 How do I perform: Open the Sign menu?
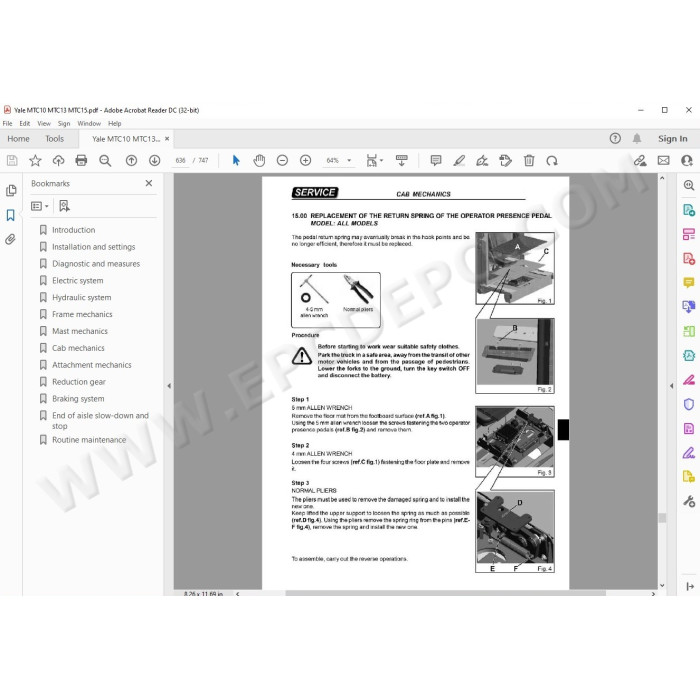pyautogui.click(x=64, y=123)
